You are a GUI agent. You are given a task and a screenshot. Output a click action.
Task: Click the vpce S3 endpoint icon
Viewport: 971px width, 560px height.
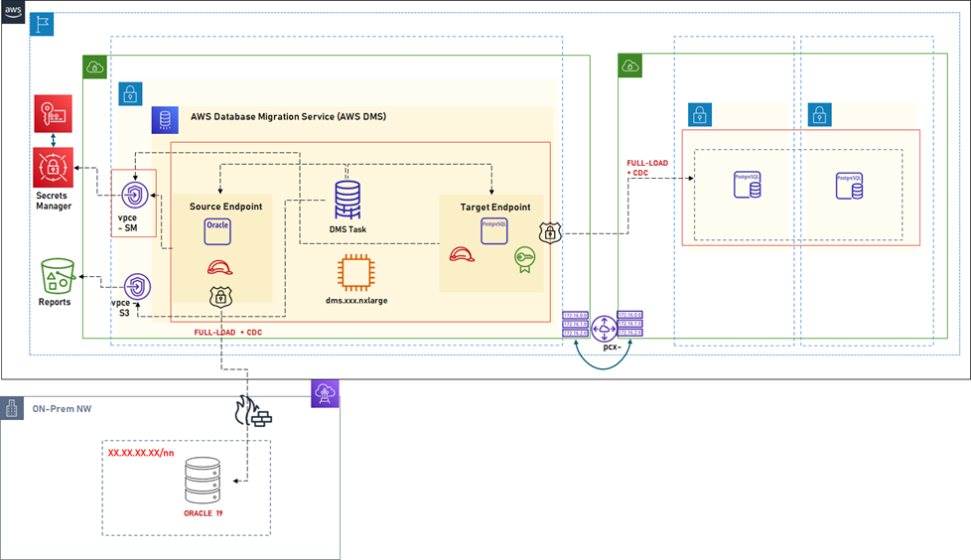(x=137, y=288)
